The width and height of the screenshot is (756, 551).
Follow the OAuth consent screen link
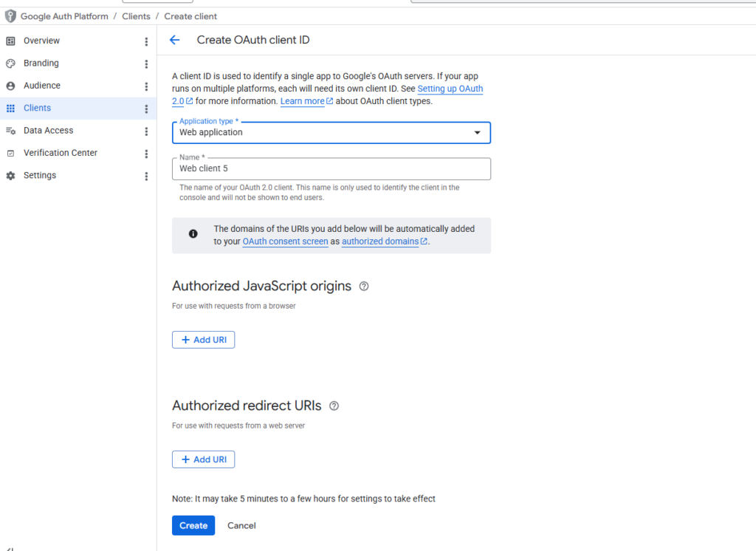tap(285, 242)
